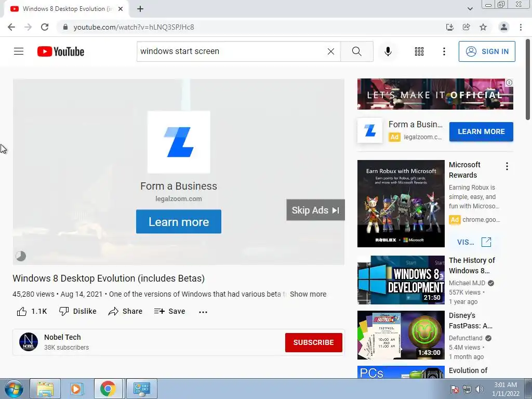Open Michael MJD channel name

click(467, 283)
